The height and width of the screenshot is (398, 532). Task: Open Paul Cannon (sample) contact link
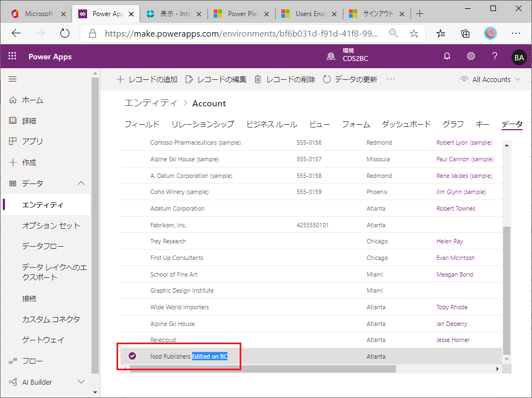(x=465, y=159)
